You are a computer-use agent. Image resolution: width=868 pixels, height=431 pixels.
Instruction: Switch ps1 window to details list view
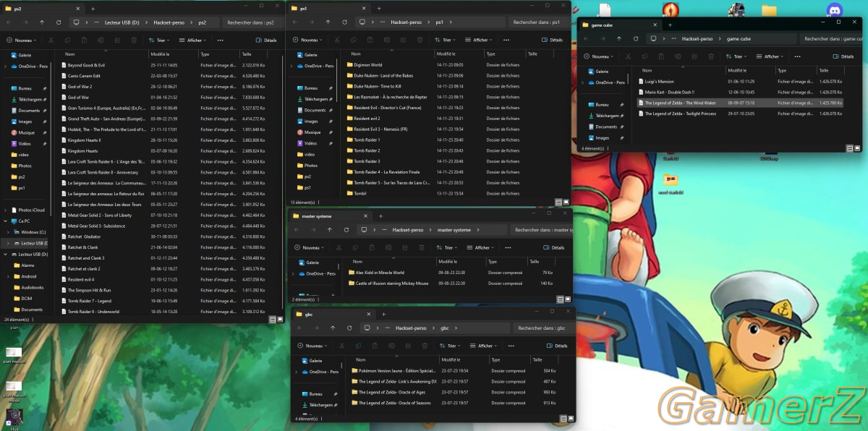coord(559,202)
